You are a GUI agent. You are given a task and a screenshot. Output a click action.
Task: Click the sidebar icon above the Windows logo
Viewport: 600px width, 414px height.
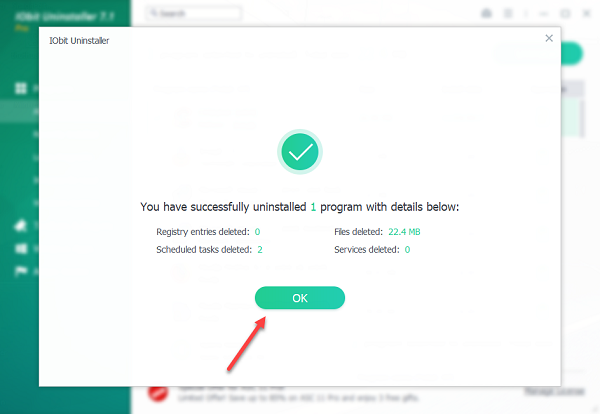[20, 225]
